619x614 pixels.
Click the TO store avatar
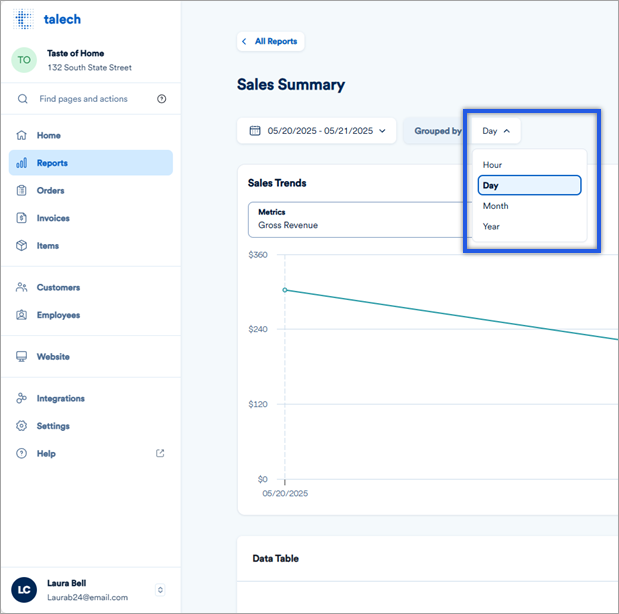tap(24, 60)
